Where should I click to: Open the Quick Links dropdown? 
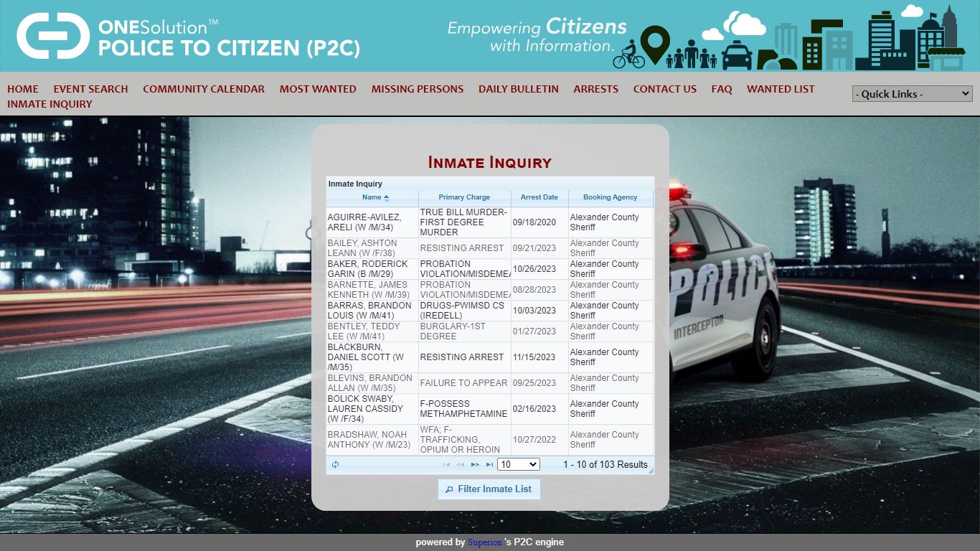click(x=912, y=94)
